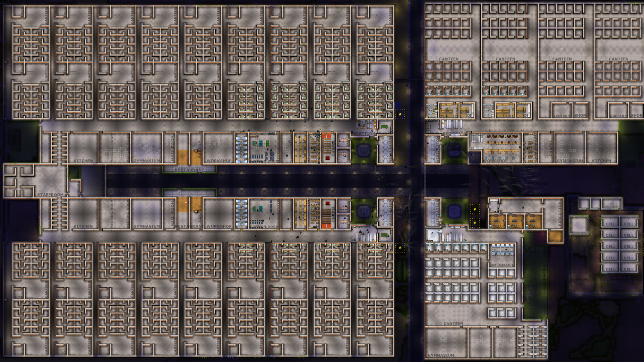Click the helipad beside the execution building
Viewport: 644px width, 362px height.
click(x=454, y=211)
